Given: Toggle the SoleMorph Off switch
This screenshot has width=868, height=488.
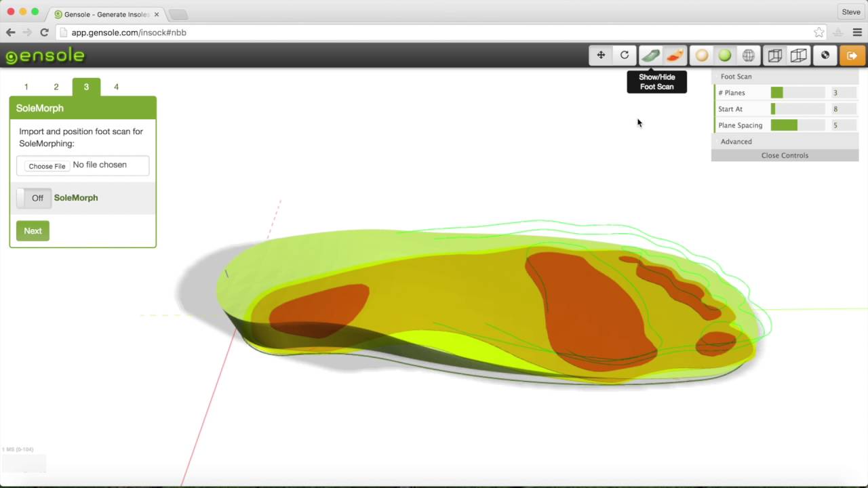Looking at the screenshot, I should (33, 198).
